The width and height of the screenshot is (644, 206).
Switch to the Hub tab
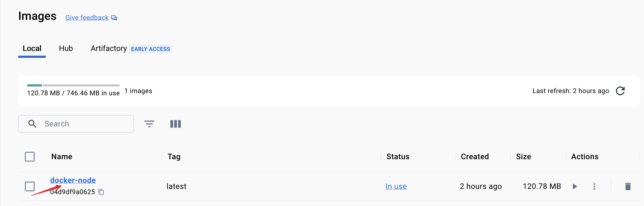click(x=66, y=48)
